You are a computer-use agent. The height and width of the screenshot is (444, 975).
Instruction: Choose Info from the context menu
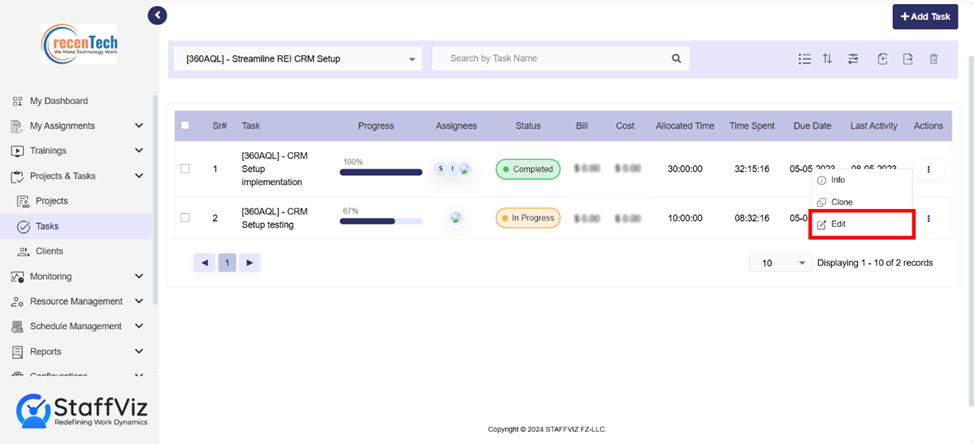click(861, 180)
